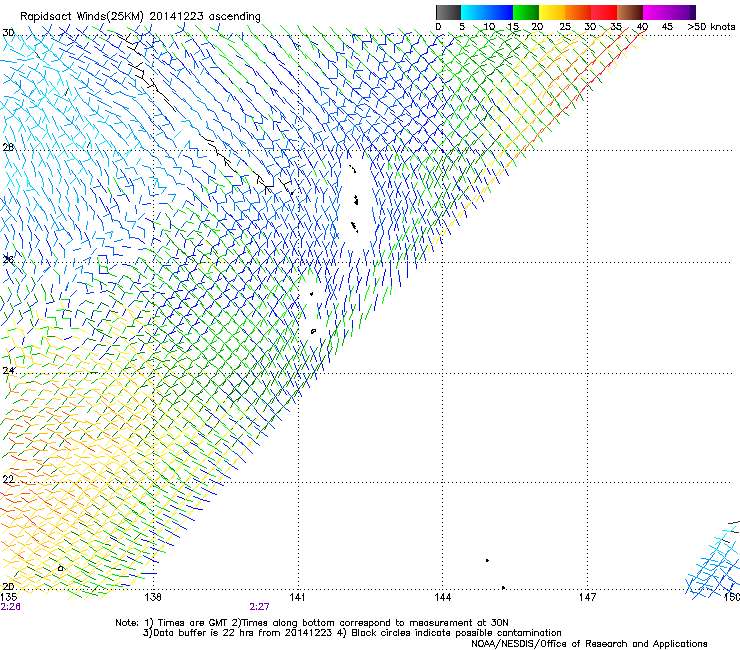Click the '>50 knots' legend label
Image resolution: width=740 pixels, height=650 pixels.
coord(711,26)
